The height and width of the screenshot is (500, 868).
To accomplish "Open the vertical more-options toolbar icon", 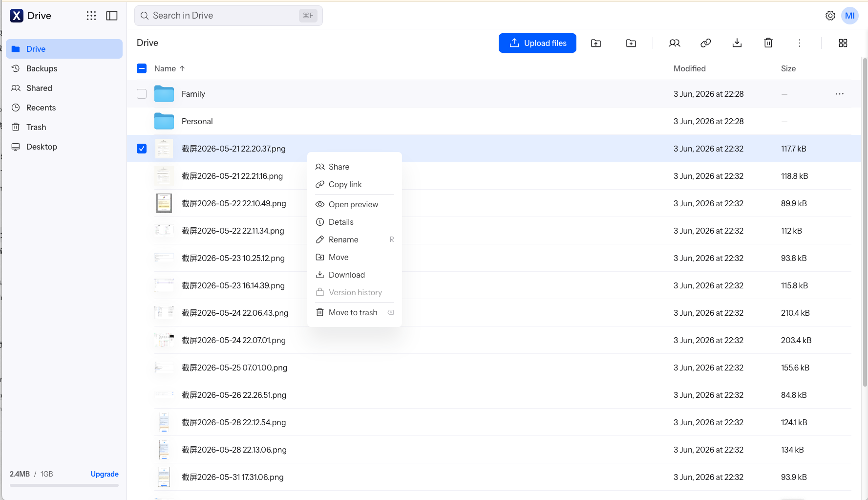I will pyautogui.click(x=800, y=43).
